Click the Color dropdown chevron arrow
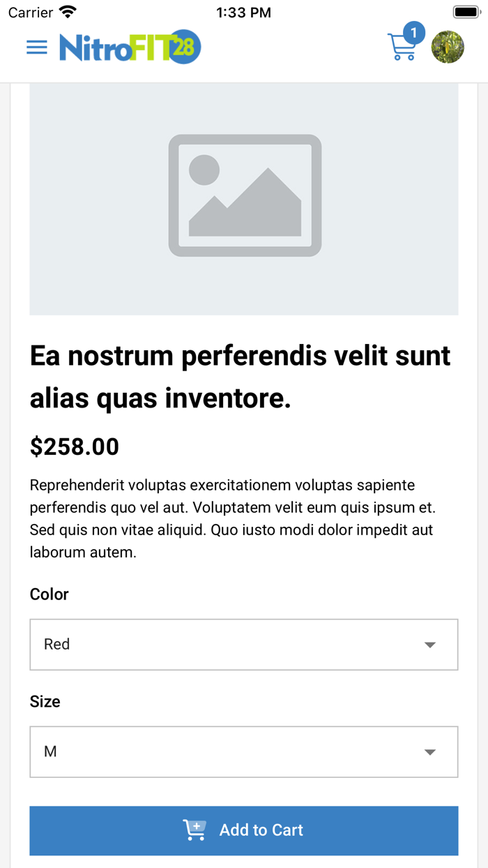Image resolution: width=488 pixels, height=868 pixels. pyautogui.click(x=431, y=644)
